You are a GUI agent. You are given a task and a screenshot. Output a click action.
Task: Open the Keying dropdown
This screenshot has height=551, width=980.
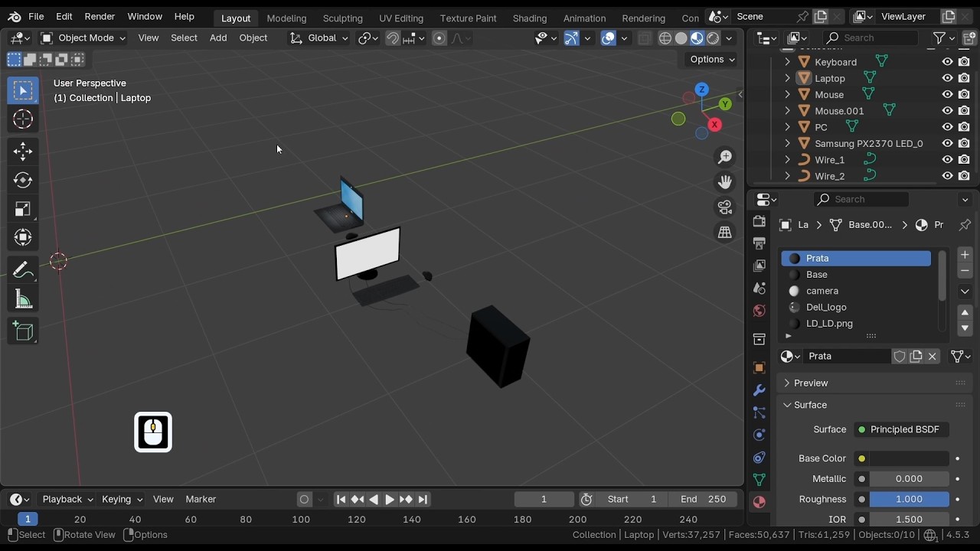click(x=122, y=500)
